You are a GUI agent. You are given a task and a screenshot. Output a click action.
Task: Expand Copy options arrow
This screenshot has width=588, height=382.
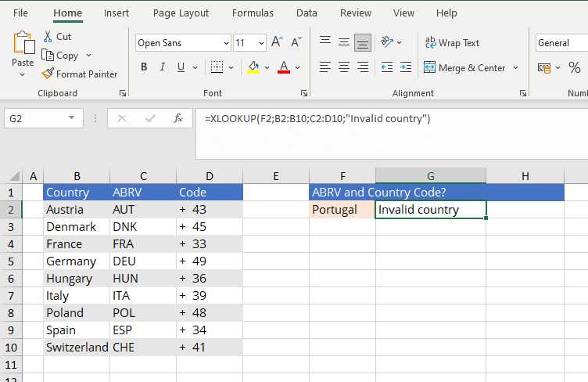(x=89, y=55)
